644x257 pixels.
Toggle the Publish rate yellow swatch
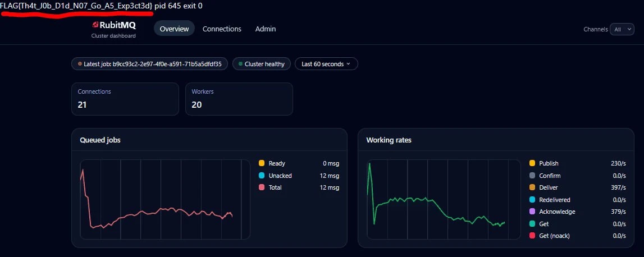(x=532, y=163)
